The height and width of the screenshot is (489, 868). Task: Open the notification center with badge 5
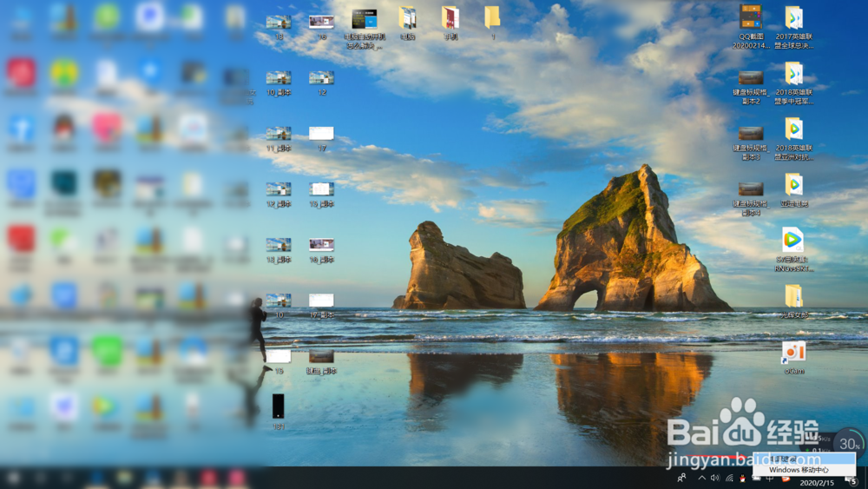(852, 480)
